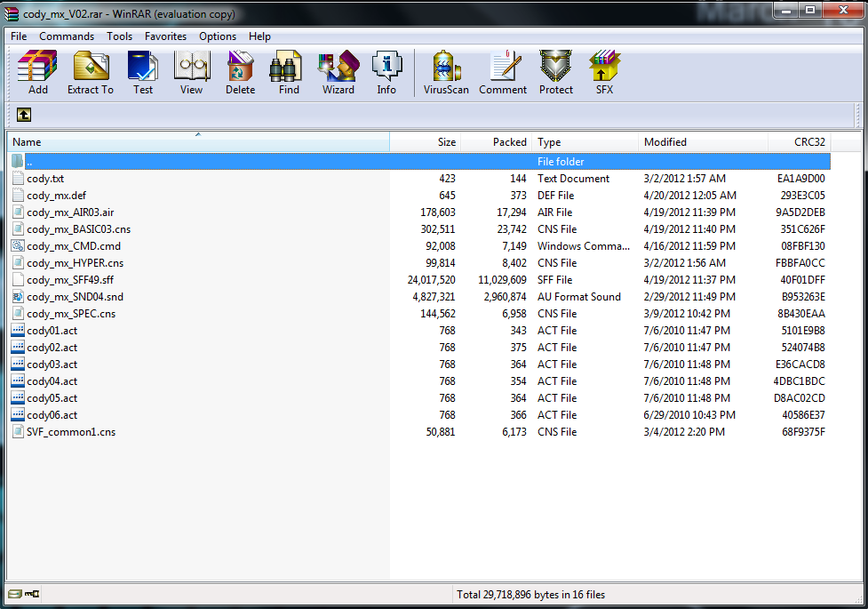Open the Favorites menu
868x609 pixels.
pos(165,36)
